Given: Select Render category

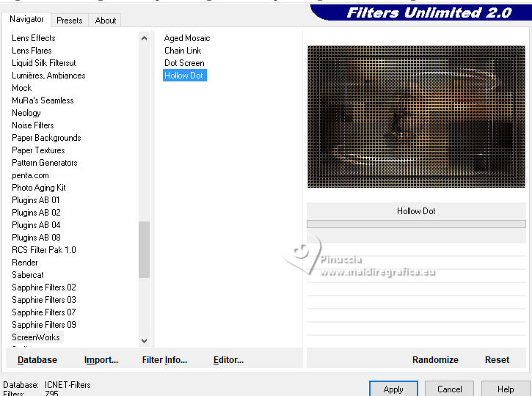Looking at the screenshot, I should click(25, 263).
